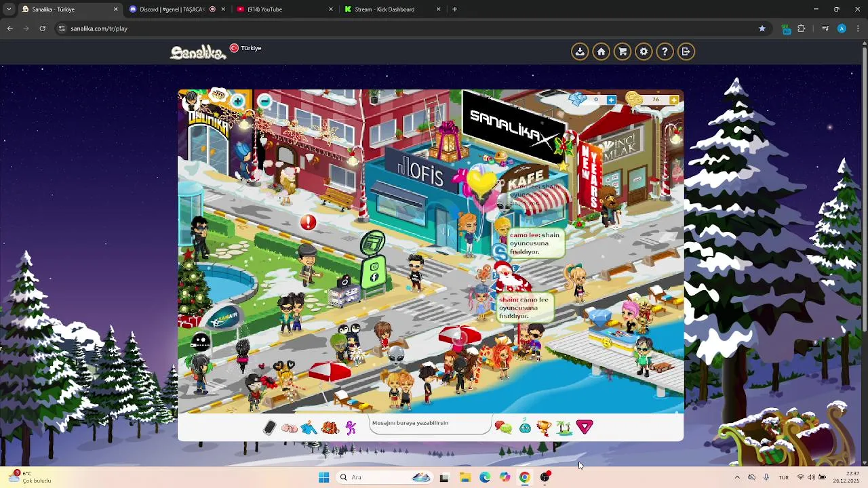This screenshot has width=868, height=488.
Task: Open the golden trophy icon
Action: (x=544, y=427)
